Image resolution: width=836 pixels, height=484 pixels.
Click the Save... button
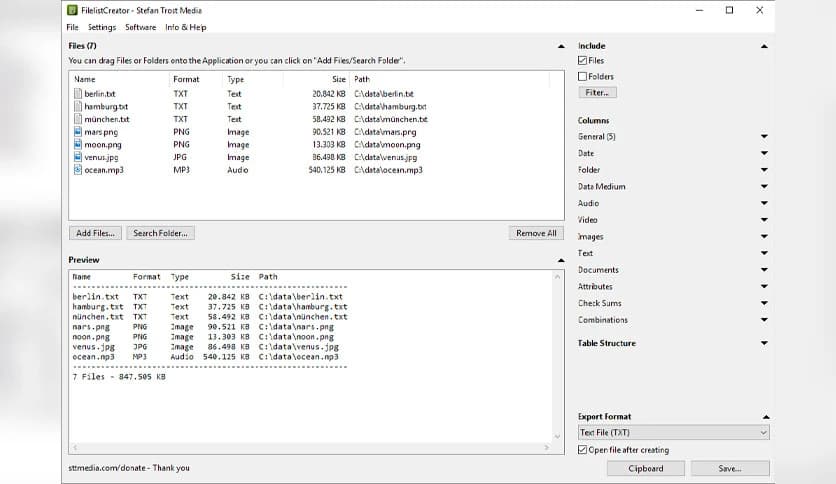tap(730, 469)
